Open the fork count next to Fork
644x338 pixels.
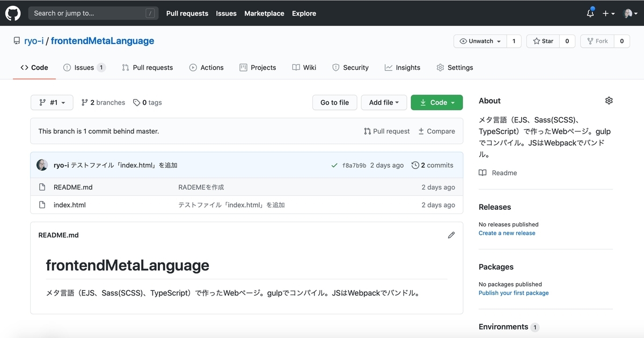tap(621, 41)
